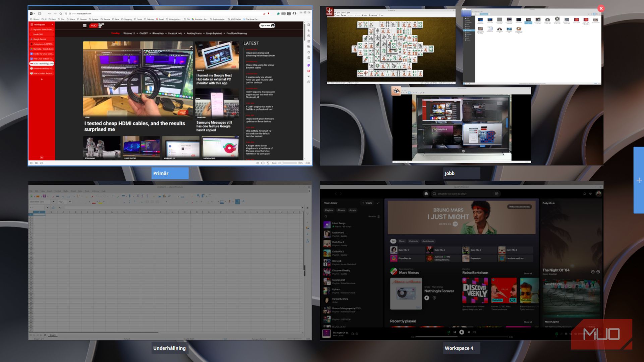644x362 pixels.
Task: Skip to the next track in Spotify
Action: coord(469,332)
